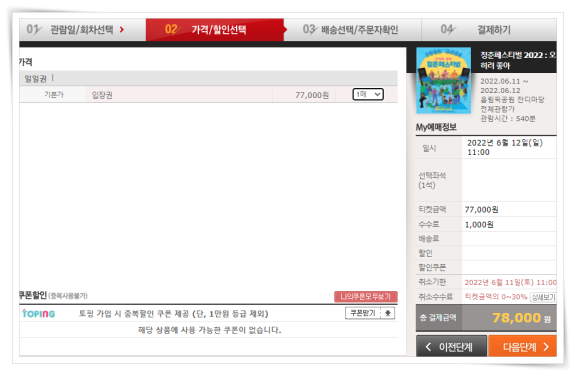Open step 01 관람일/회차선택 tab
Image resolution: width=576 pixels, height=376 pixels.
coord(82,29)
